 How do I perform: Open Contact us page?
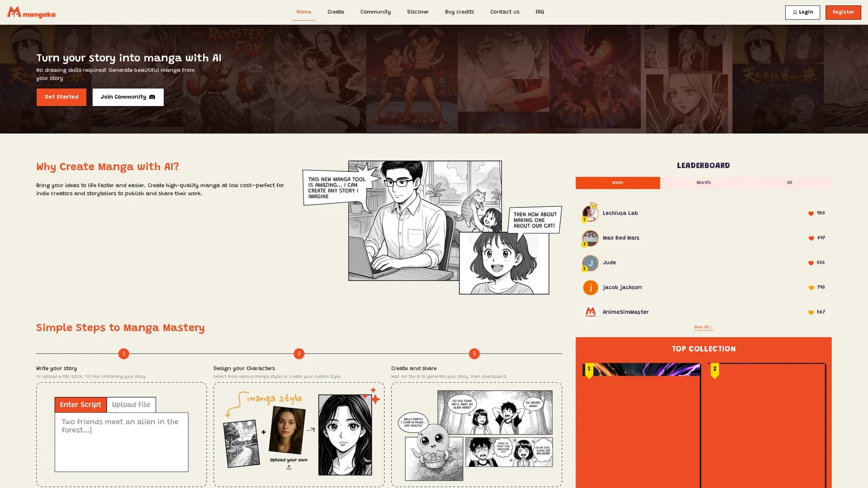point(505,12)
